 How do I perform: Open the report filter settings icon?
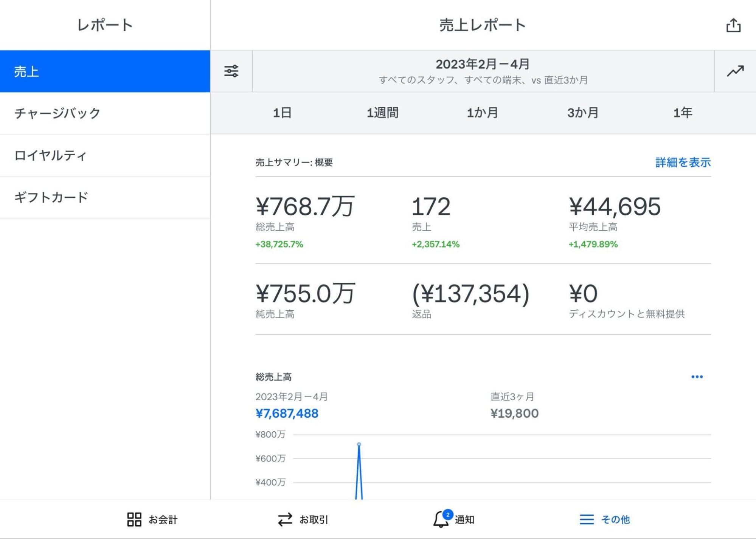(231, 70)
